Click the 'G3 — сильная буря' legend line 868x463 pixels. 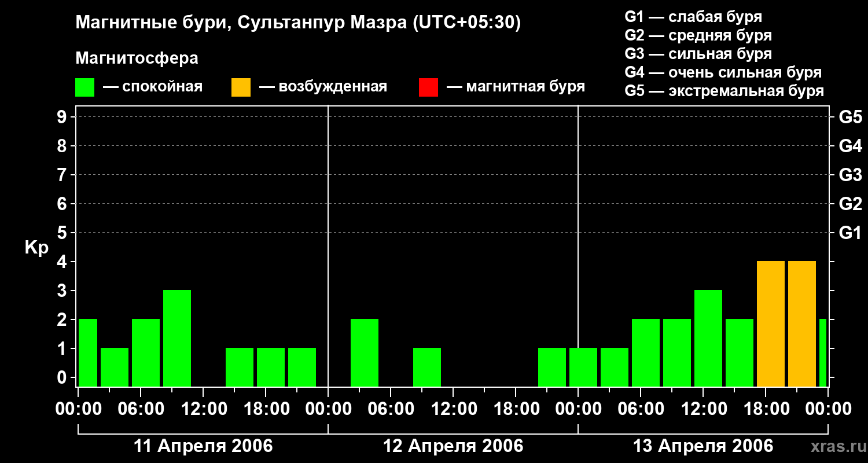[698, 54]
